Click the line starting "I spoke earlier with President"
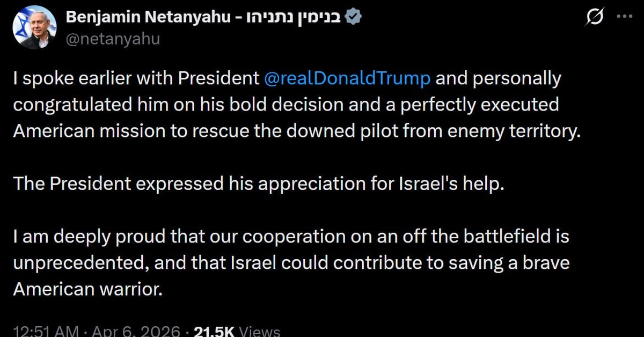 (x=138, y=79)
